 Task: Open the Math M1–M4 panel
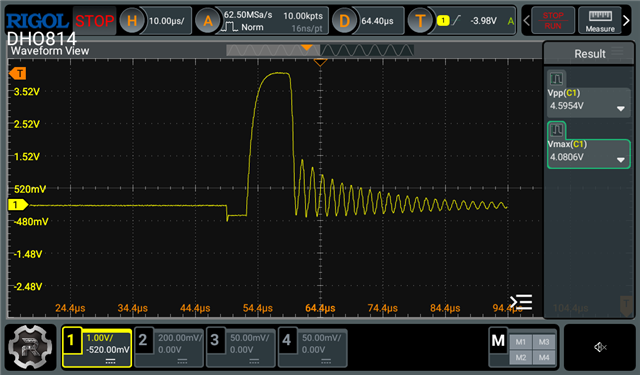tap(523, 348)
